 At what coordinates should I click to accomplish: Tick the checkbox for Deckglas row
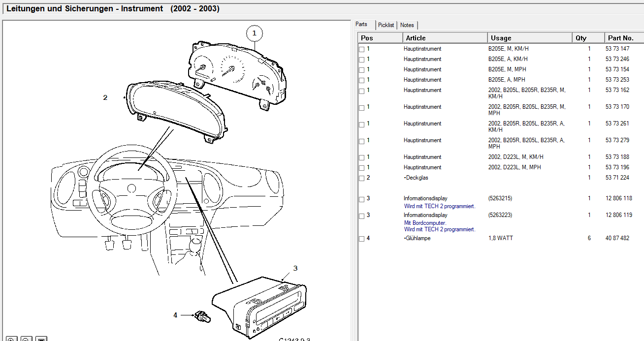pos(362,178)
